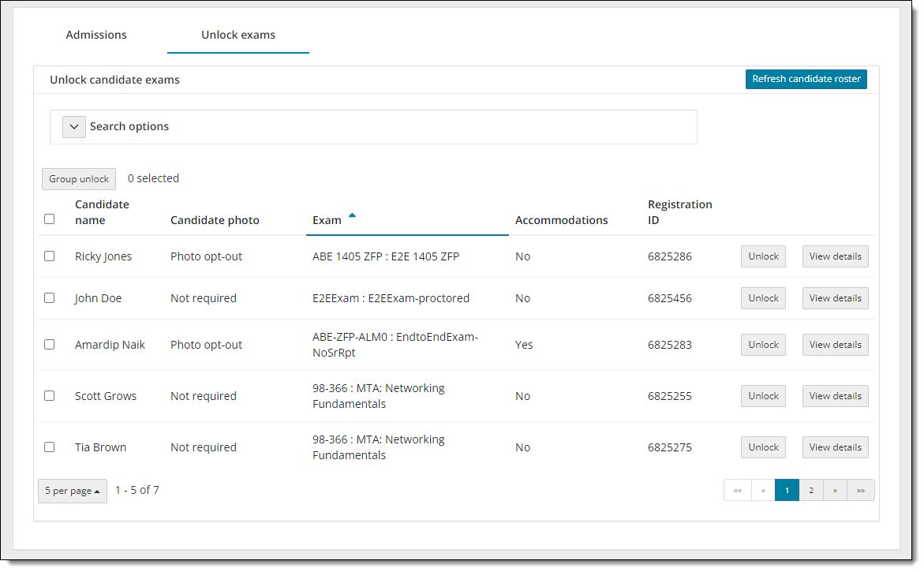Toggle the select-all checkbox in header
Image resolution: width=924 pixels, height=572 pixels.
50,219
